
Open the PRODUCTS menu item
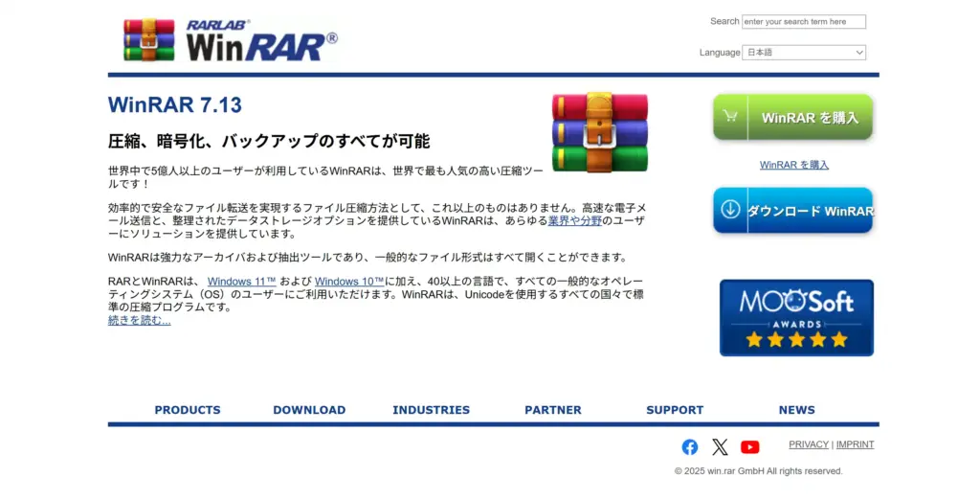[x=188, y=410]
